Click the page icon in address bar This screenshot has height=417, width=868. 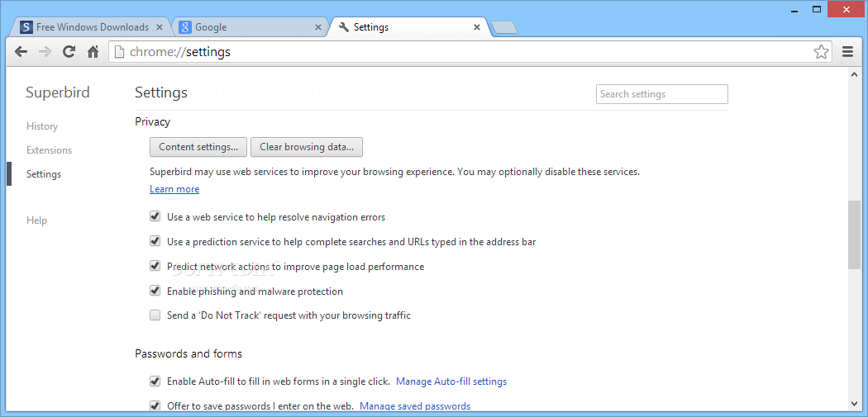pyautogui.click(x=118, y=52)
